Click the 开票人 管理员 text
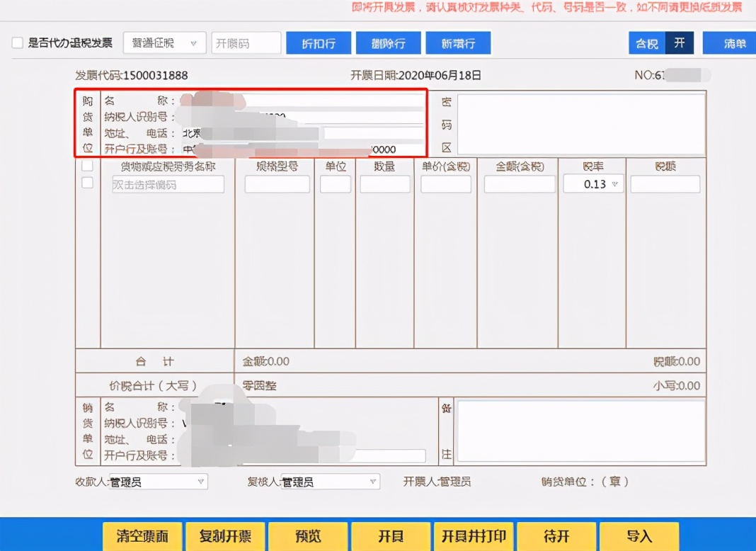756x551 pixels. (437, 482)
